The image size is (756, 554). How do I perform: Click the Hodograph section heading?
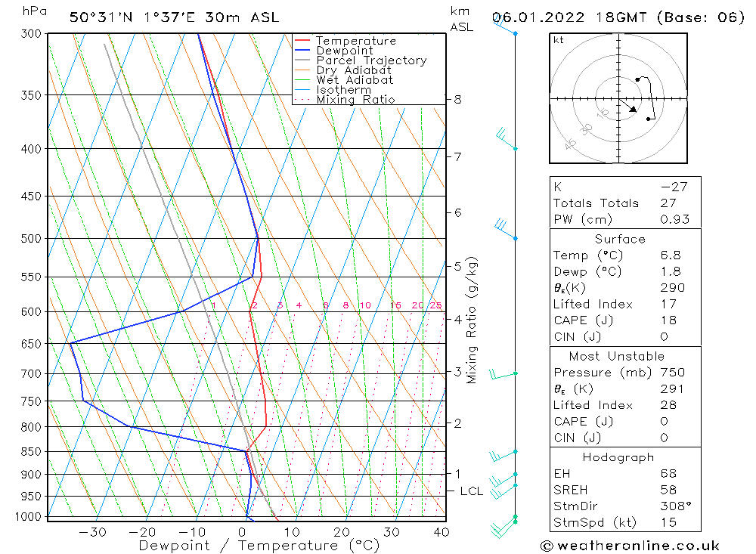(618, 457)
